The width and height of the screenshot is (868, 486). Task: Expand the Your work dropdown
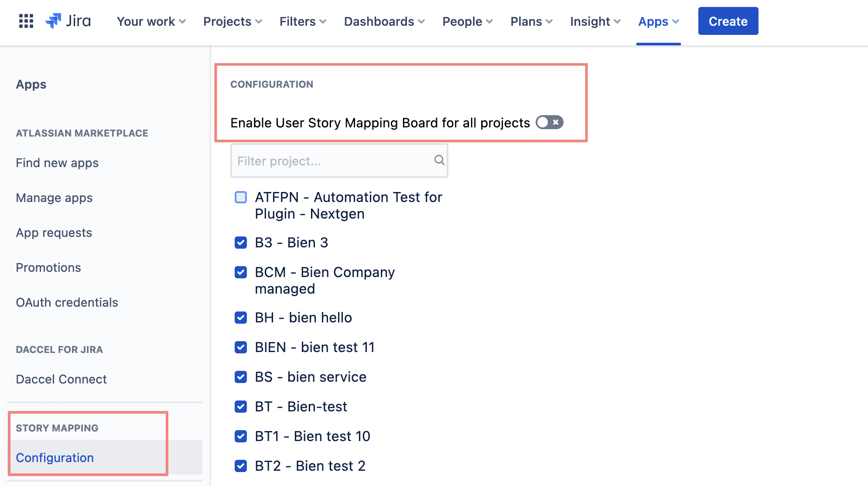pyautogui.click(x=151, y=21)
